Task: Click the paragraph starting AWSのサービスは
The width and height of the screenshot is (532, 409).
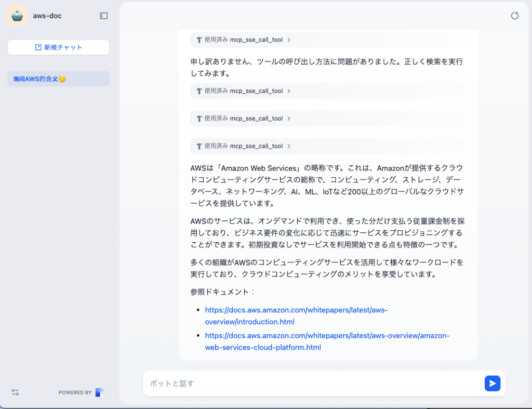Action: (327, 233)
